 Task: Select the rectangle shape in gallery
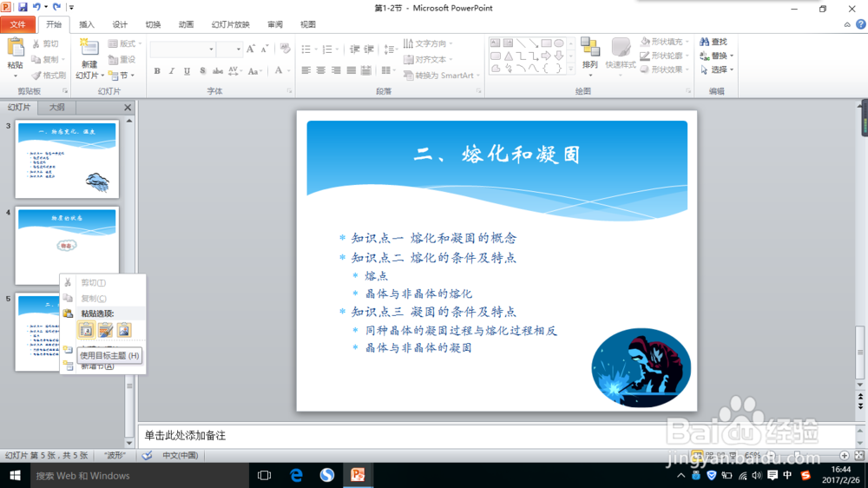pos(546,43)
